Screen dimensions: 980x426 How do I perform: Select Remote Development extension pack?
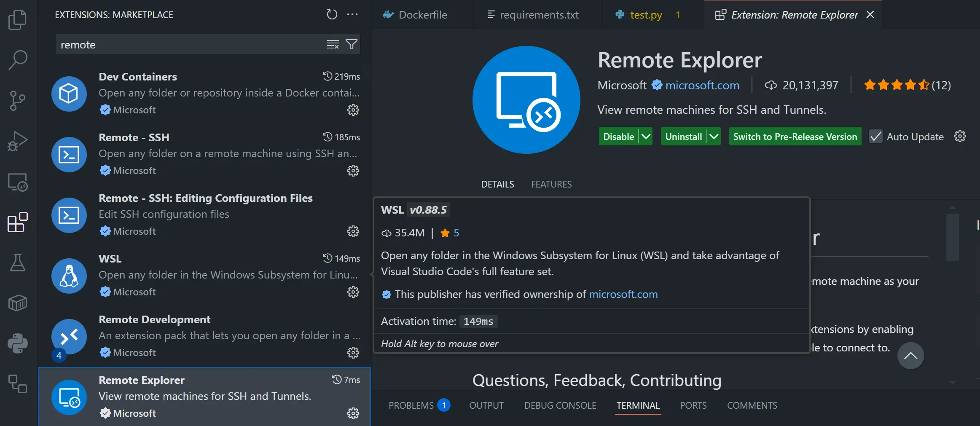(205, 336)
